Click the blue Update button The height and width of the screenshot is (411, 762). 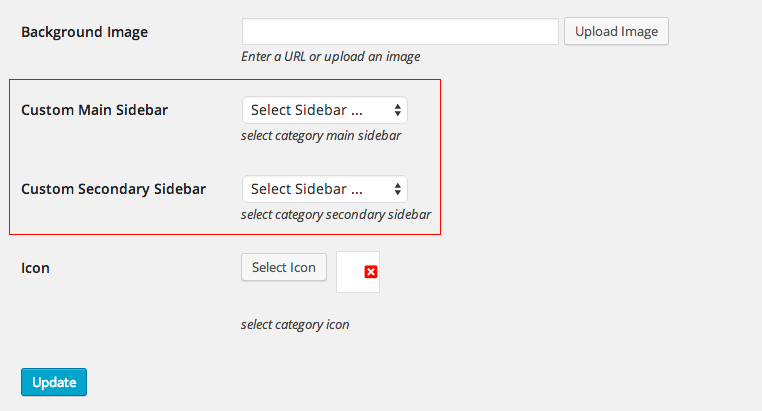pos(54,382)
